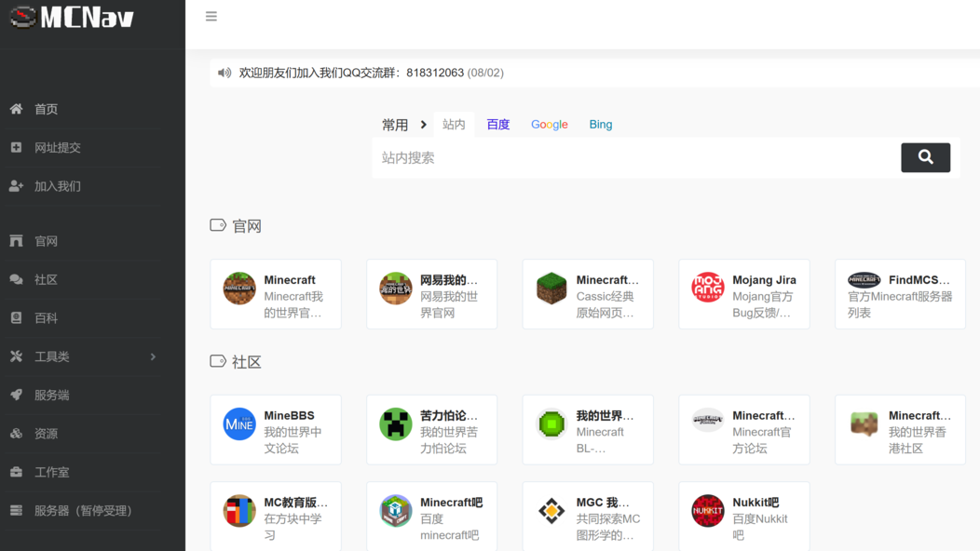The image size is (980, 551).
Task: Click the server icon beside 服务器（暂停受理）
Action: 16,510
